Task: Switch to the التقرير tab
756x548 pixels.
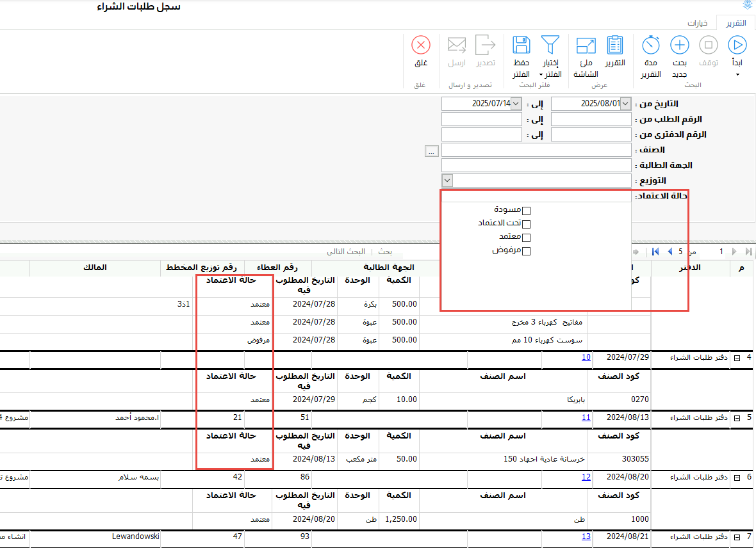Action: 735,23
